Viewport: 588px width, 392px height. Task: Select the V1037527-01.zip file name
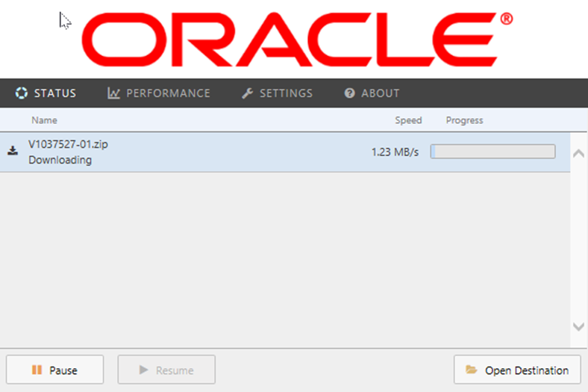(x=68, y=144)
